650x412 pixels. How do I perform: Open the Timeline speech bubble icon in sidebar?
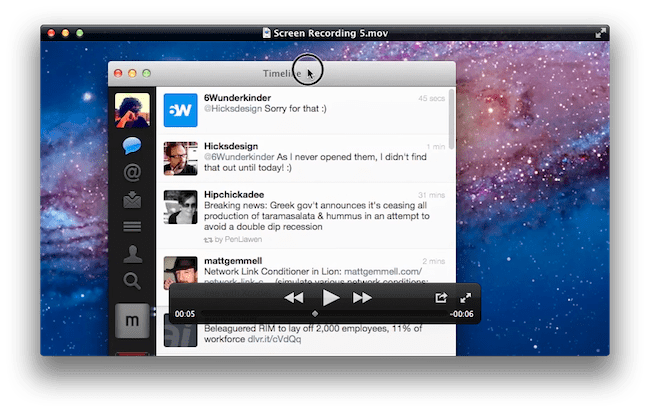(x=131, y=146)
